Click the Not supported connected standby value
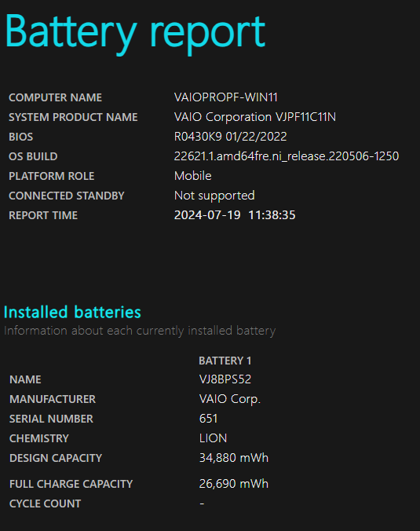The height and width of the screenshot is (531, 420). coord(214,196)
